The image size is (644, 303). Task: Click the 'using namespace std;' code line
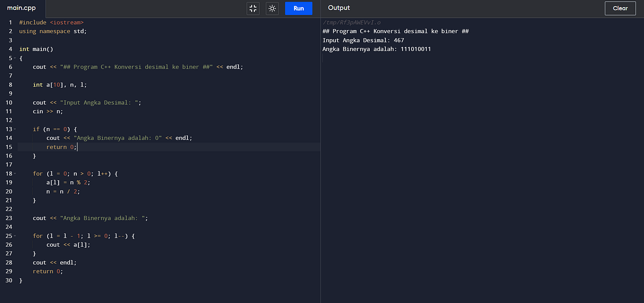tap(53, 31)
